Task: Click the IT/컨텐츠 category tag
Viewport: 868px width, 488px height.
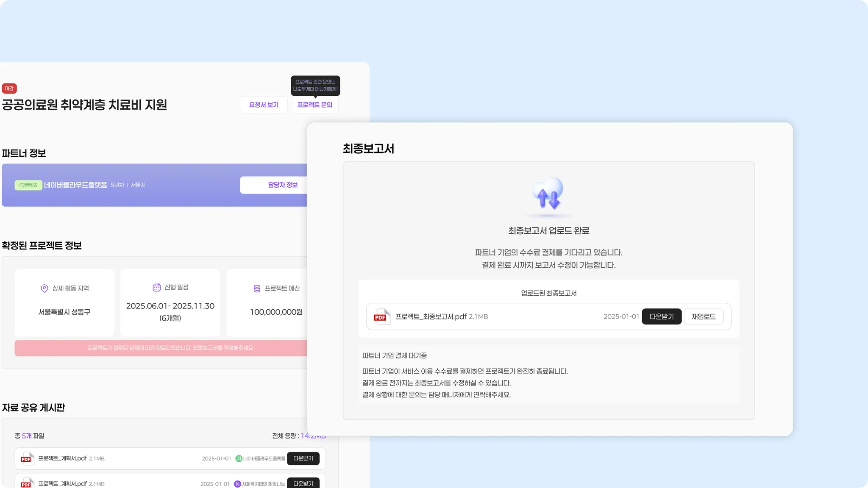Action: (x=28, y=185)
